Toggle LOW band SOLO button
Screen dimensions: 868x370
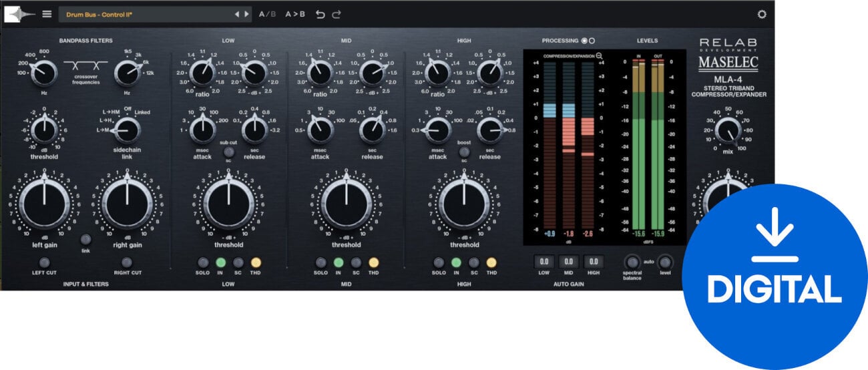[x=202, y=262]
